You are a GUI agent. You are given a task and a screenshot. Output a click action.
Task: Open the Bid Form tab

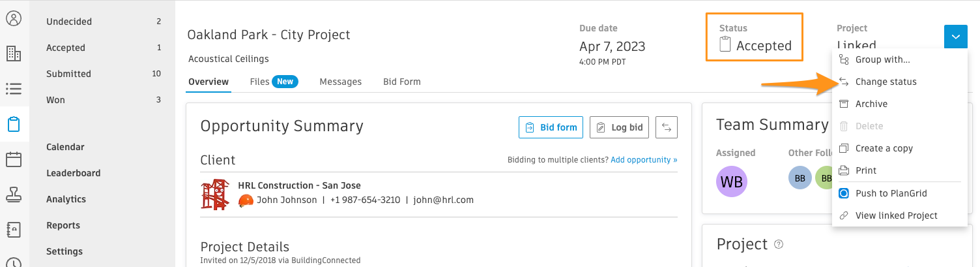pos(402,82)
